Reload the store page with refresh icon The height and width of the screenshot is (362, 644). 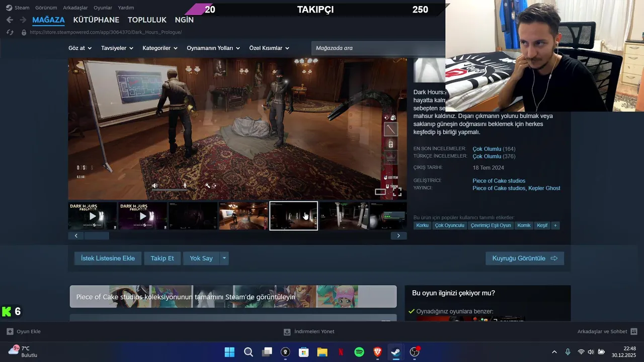pos(10,32)
